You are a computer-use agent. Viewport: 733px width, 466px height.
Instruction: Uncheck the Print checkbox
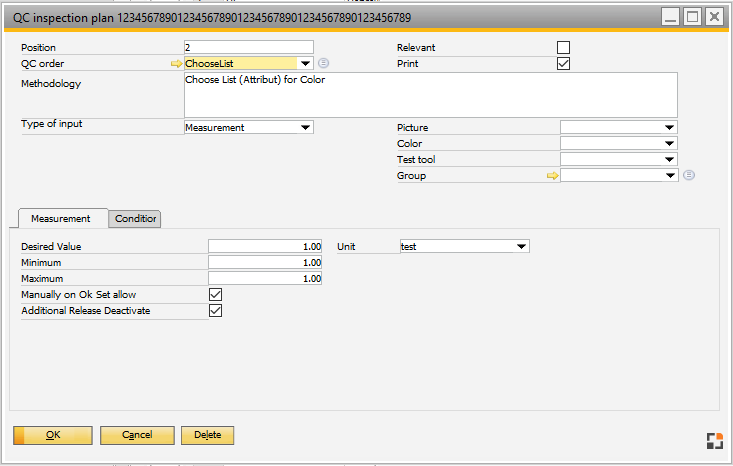pyautogui.click(x=564, y=64)
